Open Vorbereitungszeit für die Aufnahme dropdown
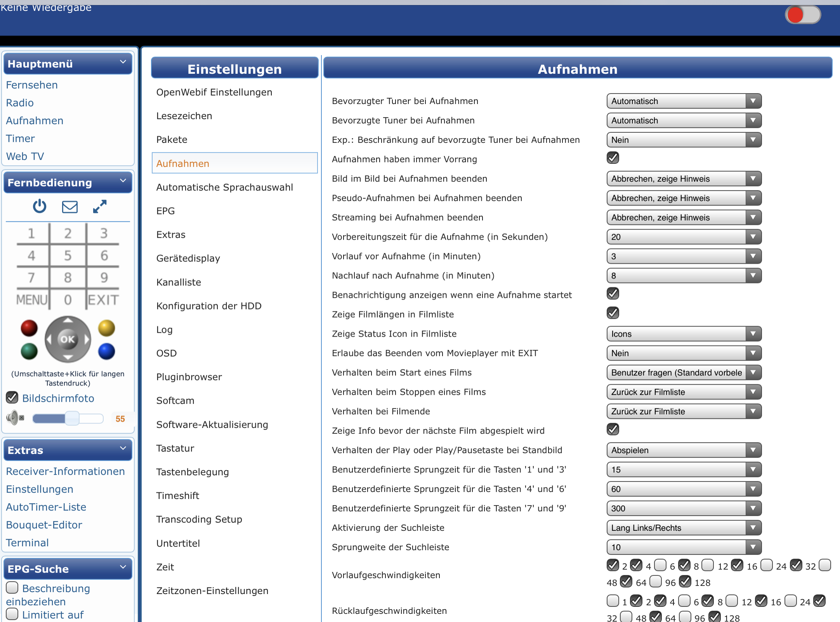Screen dimensions: 840x622 click(684, 237)
